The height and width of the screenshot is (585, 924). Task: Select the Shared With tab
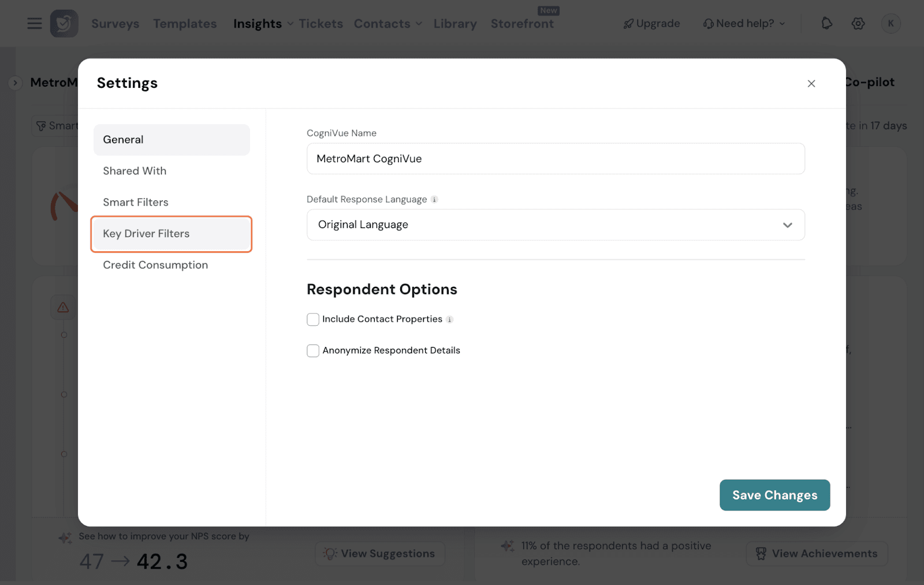pyautogui.click(x=135, y=171)
